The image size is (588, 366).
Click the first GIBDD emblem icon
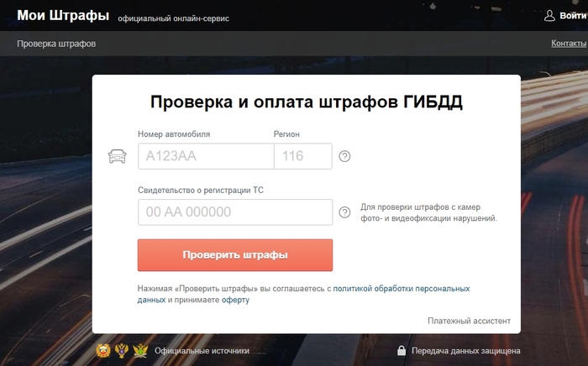pyautogui.click(x=103, y=351)
